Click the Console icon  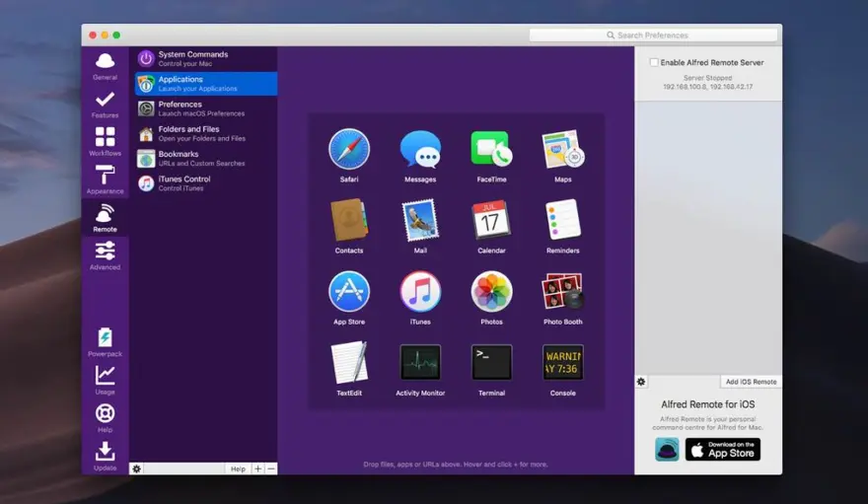562,362
